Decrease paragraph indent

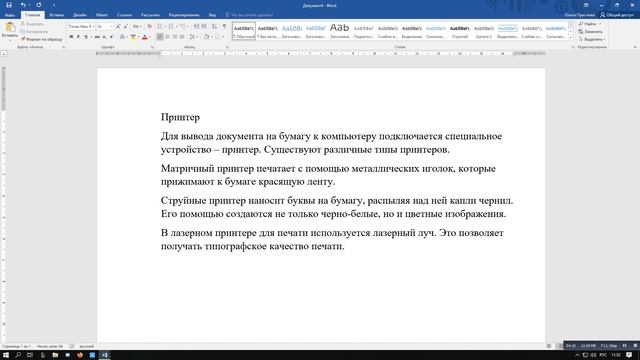pyautogui.click(x=196, y=27)
